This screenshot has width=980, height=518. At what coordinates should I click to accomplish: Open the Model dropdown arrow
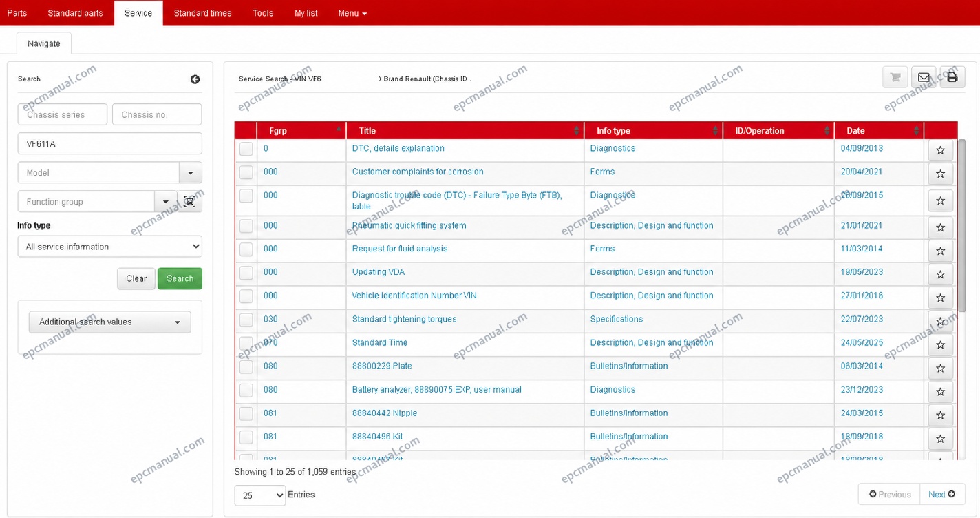(191, 173)
